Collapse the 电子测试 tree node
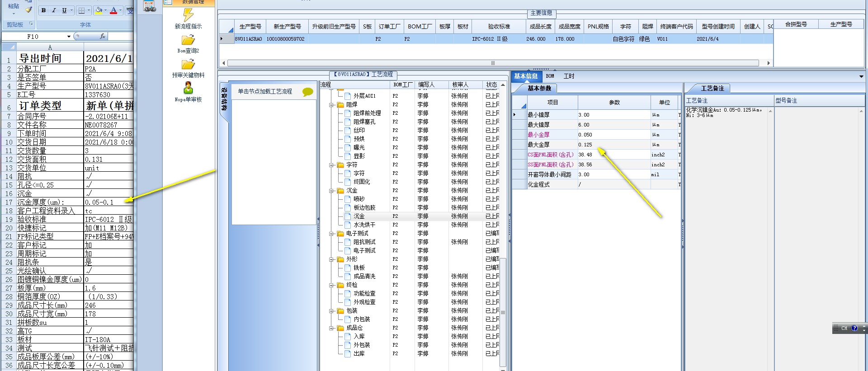Screen dimensions: 868x371 point(332,234)
